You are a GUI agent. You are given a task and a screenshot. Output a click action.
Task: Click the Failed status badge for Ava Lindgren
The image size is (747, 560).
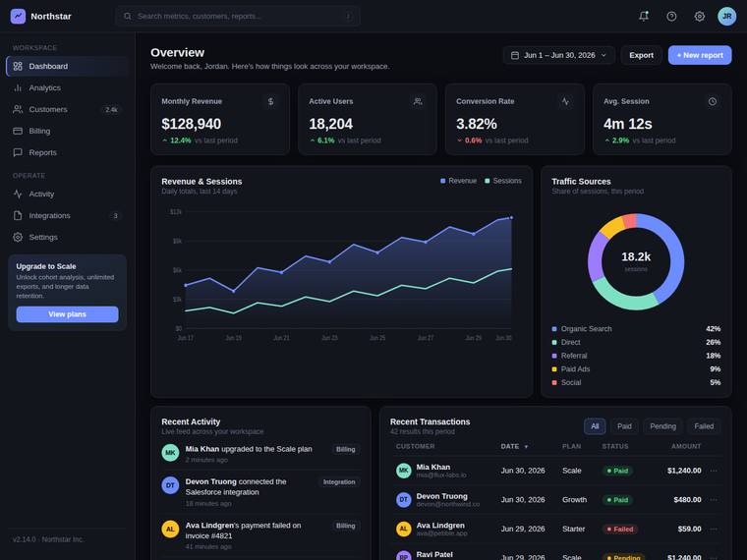(x=620, y=529)
